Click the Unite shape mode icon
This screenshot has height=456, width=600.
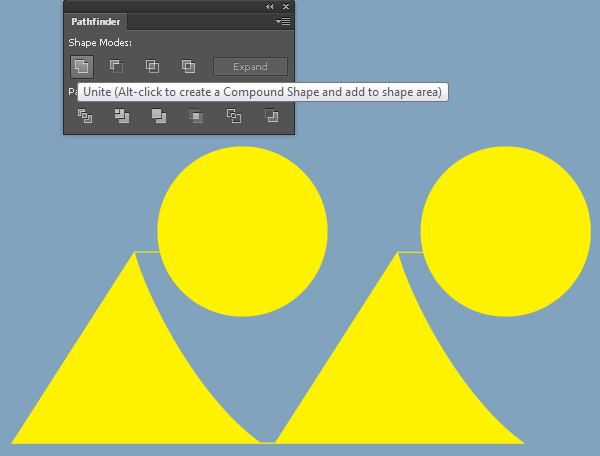click(x=82, y=67)
